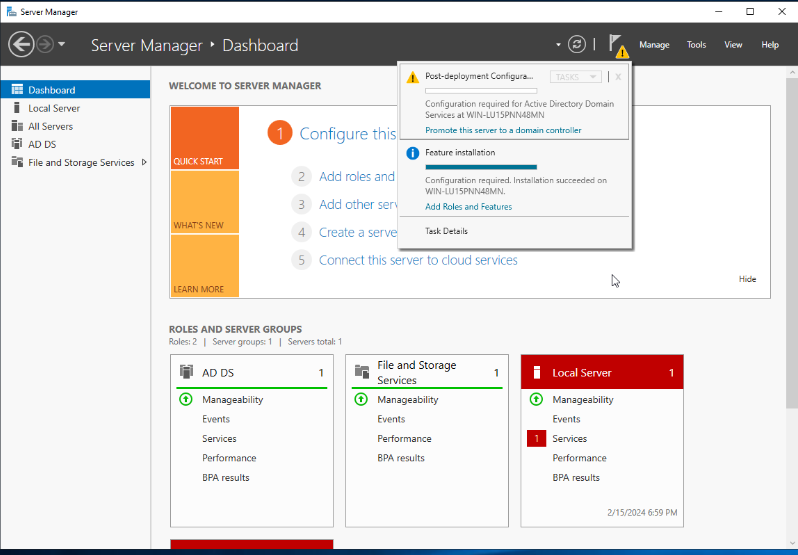The height and width of the screenshot is (555, 798).
Task: Click the back navigation arrow button
Action: [x=21, y=45]
